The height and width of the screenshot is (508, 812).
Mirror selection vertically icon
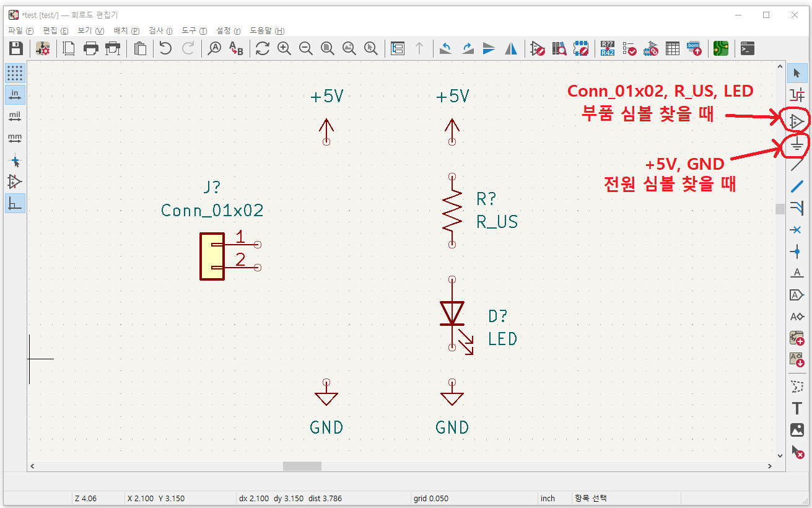coord(489,48)
